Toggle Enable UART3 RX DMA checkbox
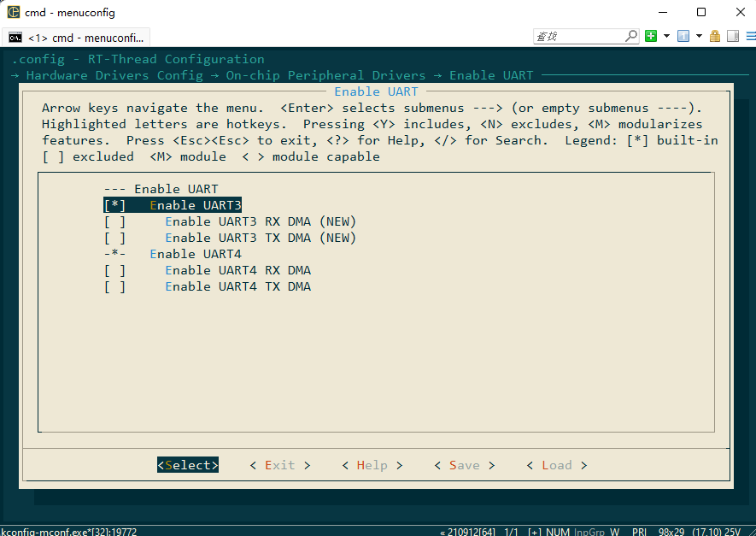The height and width of the screenshot is (536, 756). coord(114,221)
